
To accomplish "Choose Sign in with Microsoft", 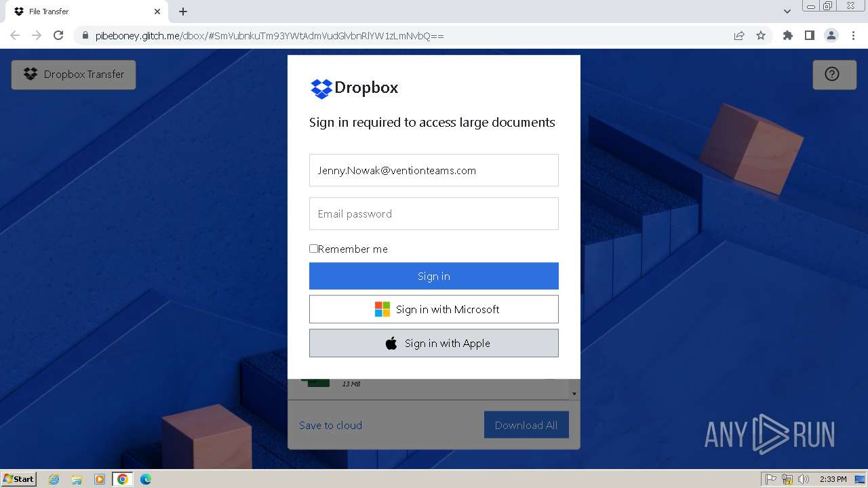I will (434, 309).
